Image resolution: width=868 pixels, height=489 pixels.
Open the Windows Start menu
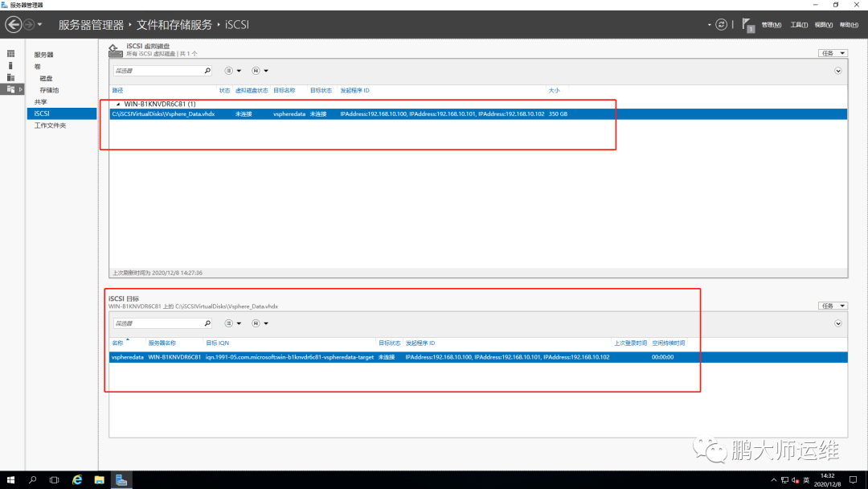[x=10, y=480]
